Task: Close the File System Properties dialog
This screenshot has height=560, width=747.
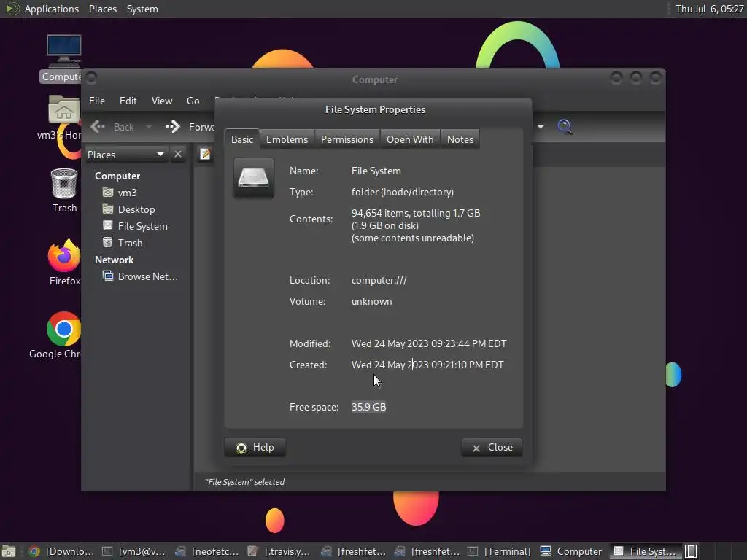Action: click(x=492, y=447)
